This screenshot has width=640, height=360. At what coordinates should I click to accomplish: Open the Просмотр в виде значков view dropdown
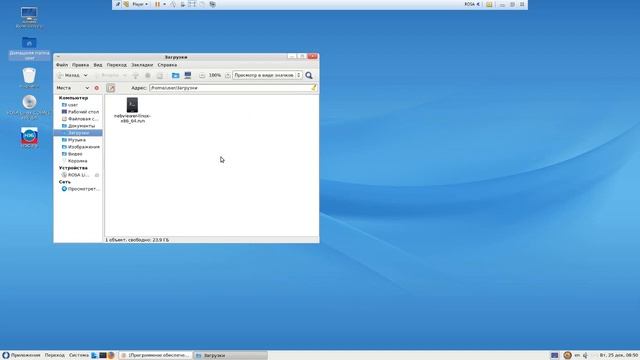[267, 76]
